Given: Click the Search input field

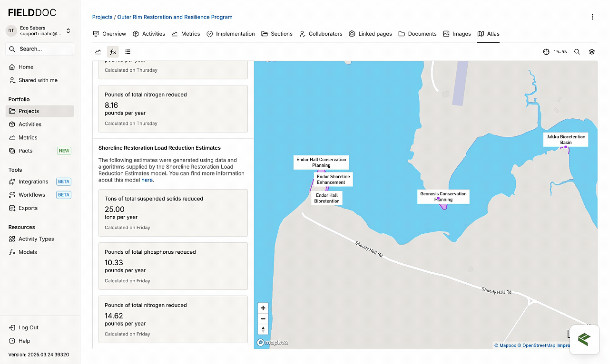Looking at the screenshot, I should [40, 49].
